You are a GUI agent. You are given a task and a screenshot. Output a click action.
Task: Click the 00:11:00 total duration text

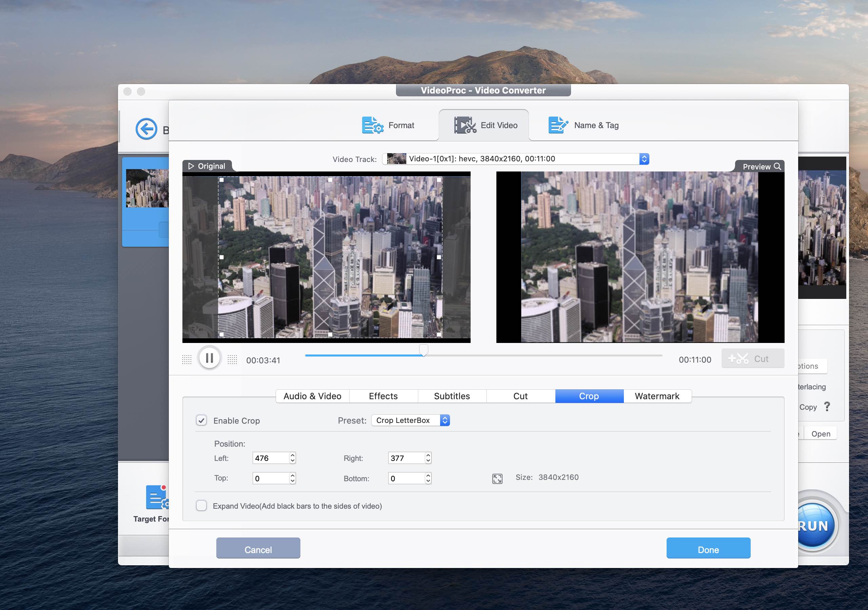pyautogui.click(x=695, y=360)
